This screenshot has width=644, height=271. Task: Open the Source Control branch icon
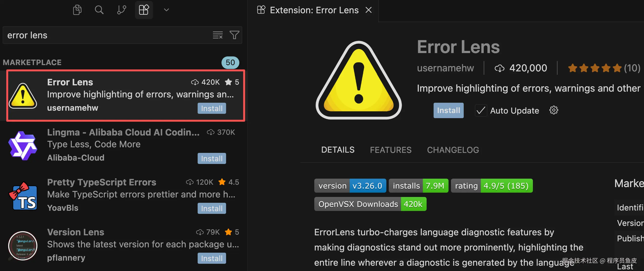(x=121, y=10)
